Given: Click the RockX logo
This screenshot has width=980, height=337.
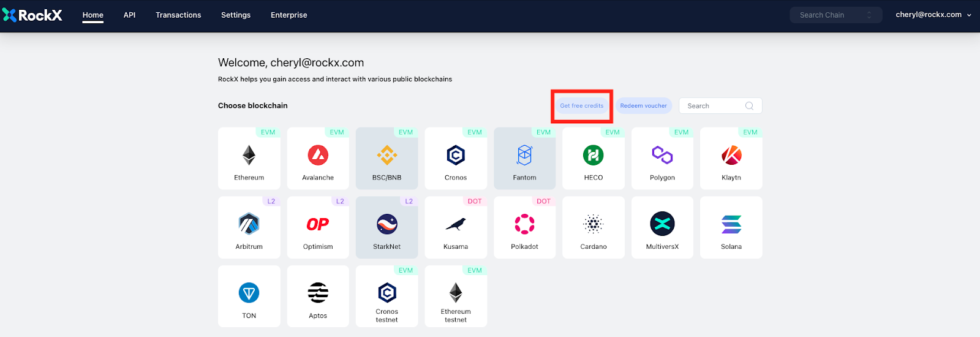Looking at the screenshot, I should (x=32, y=15).
